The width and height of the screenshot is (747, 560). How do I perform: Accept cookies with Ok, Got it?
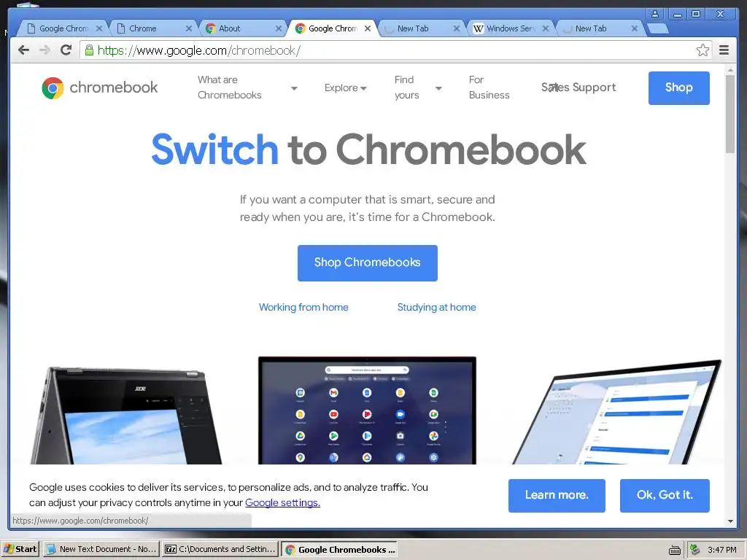[665, 495]
